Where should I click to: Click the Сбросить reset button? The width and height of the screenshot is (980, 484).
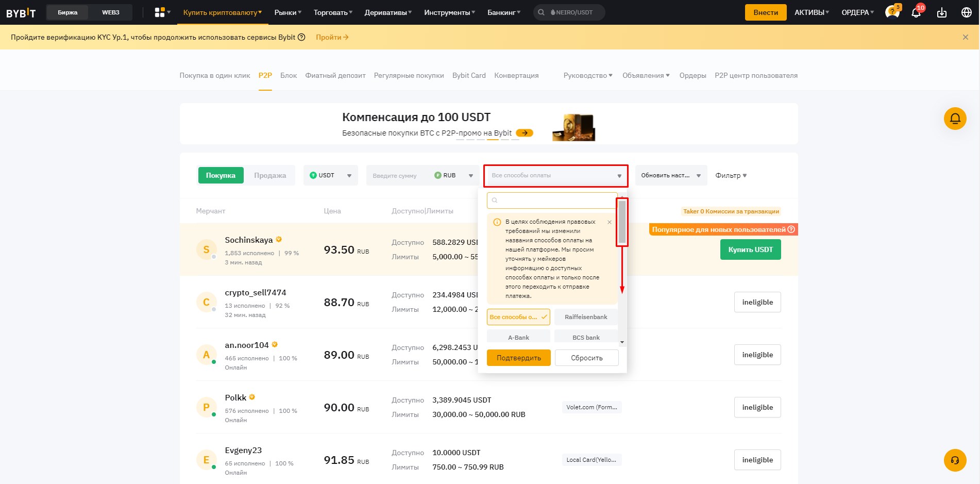(587, 358)
